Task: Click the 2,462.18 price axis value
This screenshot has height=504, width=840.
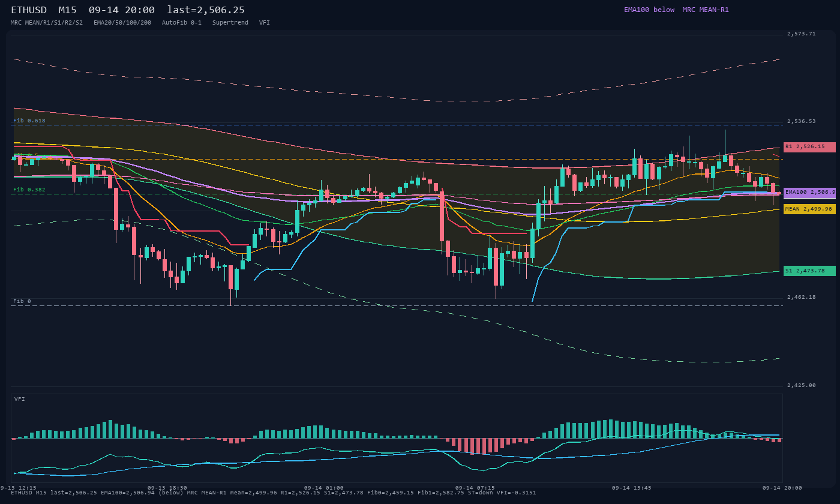Action: [x=802, y=297]
